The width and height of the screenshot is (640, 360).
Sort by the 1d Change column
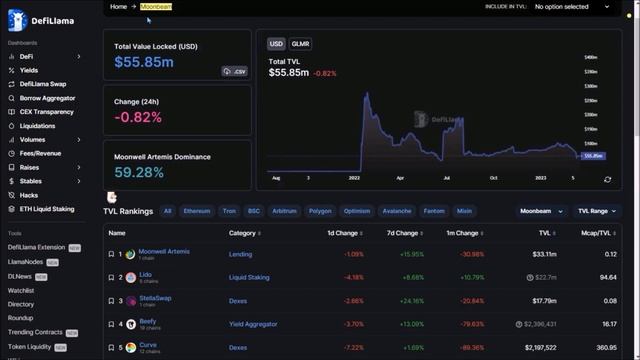tap(345, 233)
